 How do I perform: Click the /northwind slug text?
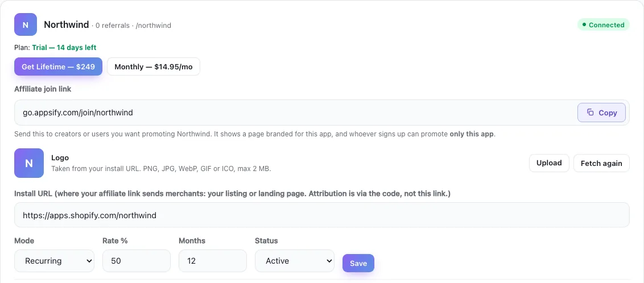[x=154, y=26]
